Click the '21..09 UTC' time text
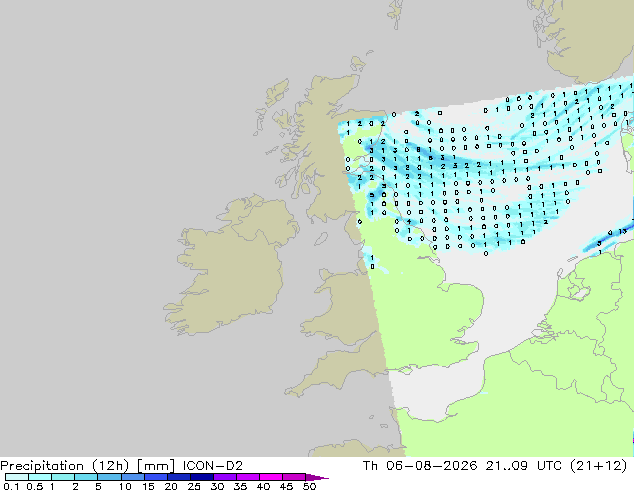 [x=524, y=466]
